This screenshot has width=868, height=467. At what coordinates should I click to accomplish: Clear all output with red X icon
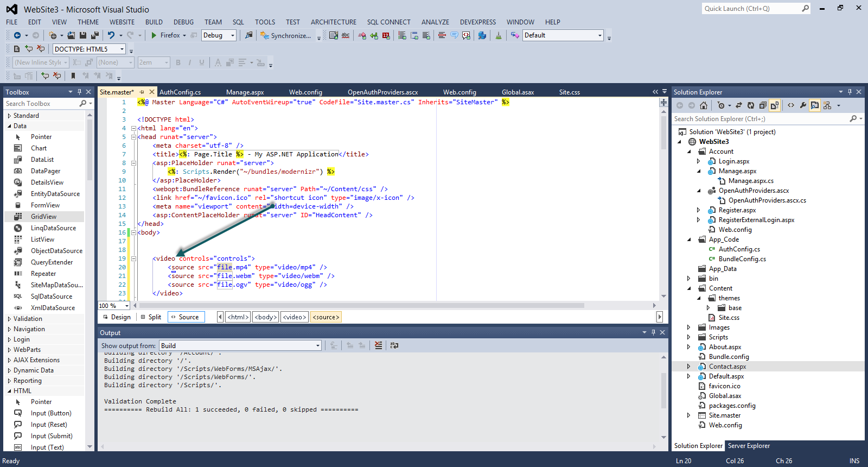(x=378, y=345)
